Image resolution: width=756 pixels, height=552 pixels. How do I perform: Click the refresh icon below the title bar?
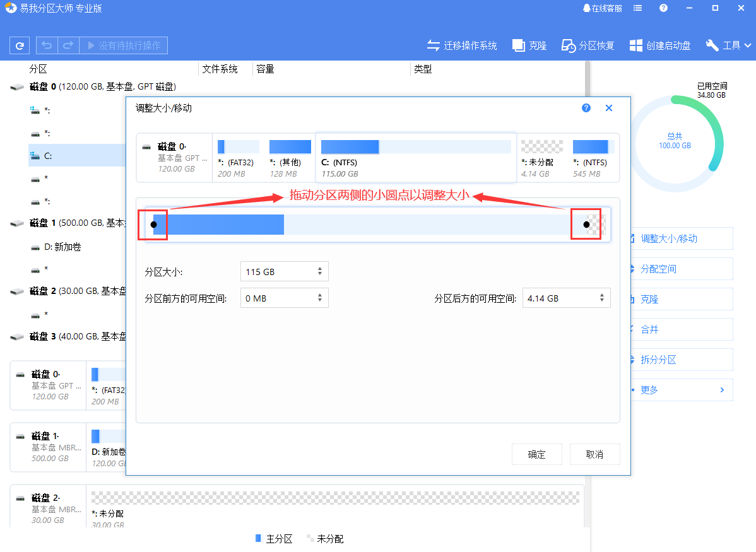19,45
